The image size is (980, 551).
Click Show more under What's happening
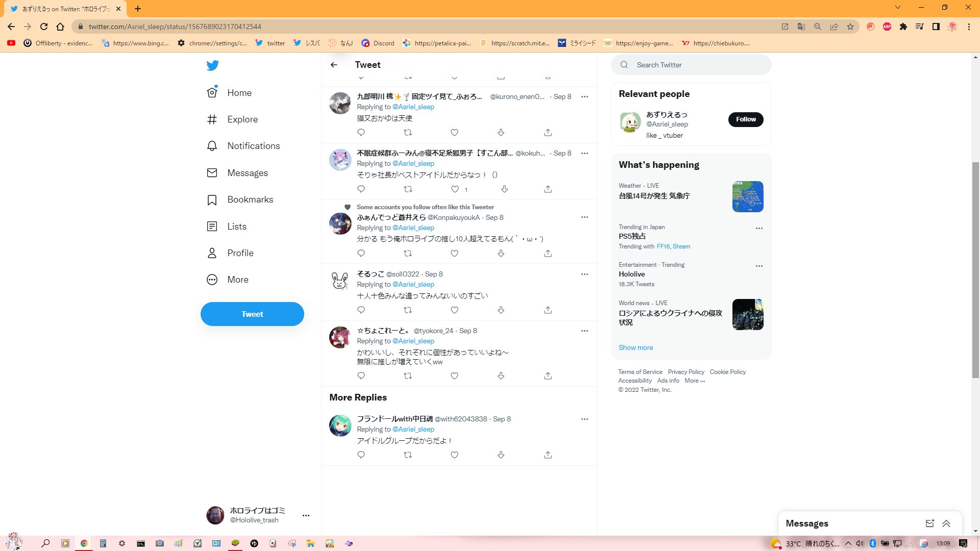pos(635,347)
